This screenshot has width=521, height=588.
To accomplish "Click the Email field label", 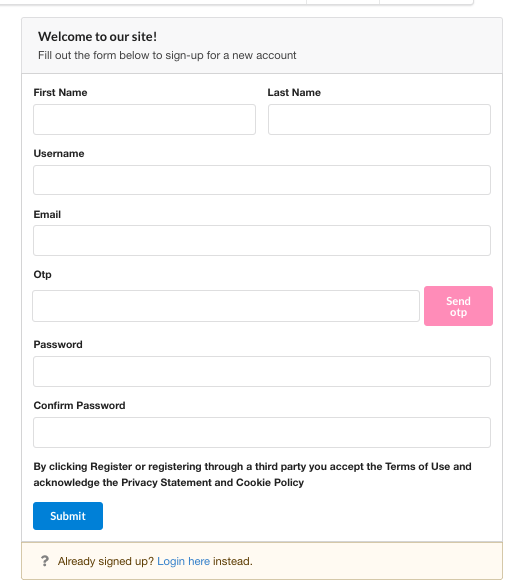I will pyautogui.click(x=47, y=214).
